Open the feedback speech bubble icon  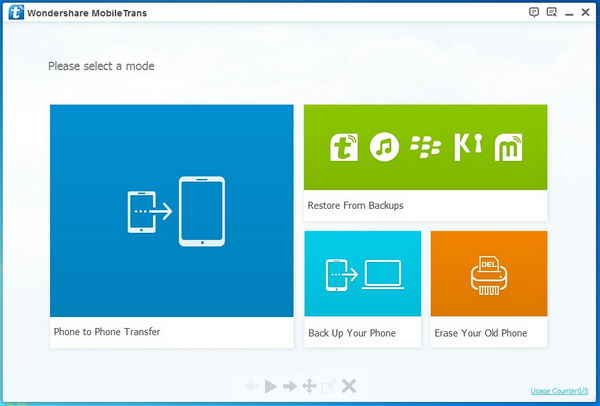[x=534, y=12]
